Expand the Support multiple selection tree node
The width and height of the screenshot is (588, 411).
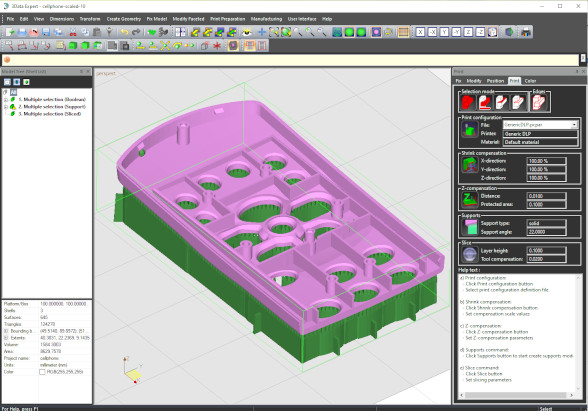[x=6, y=107]
